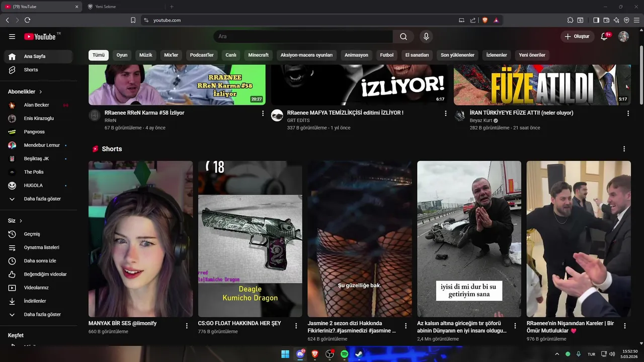Screen dimensions: 644x362
Task: Open the notifications bell
Action: (x=605, y=36)
